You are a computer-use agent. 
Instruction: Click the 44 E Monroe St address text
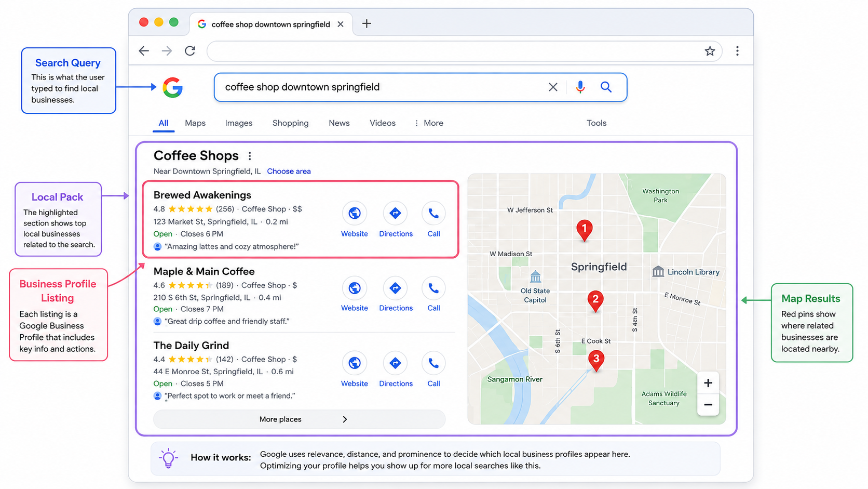click(x=208, y=372)
